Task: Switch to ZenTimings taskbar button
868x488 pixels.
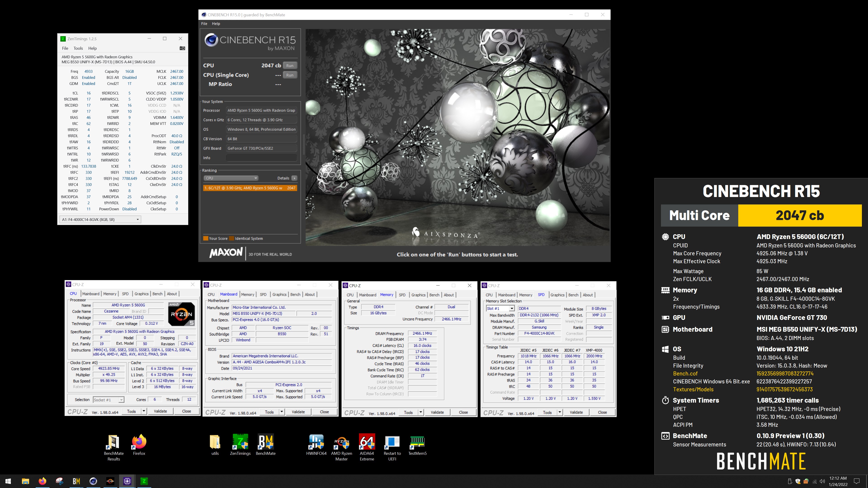Action: point(144,481)
